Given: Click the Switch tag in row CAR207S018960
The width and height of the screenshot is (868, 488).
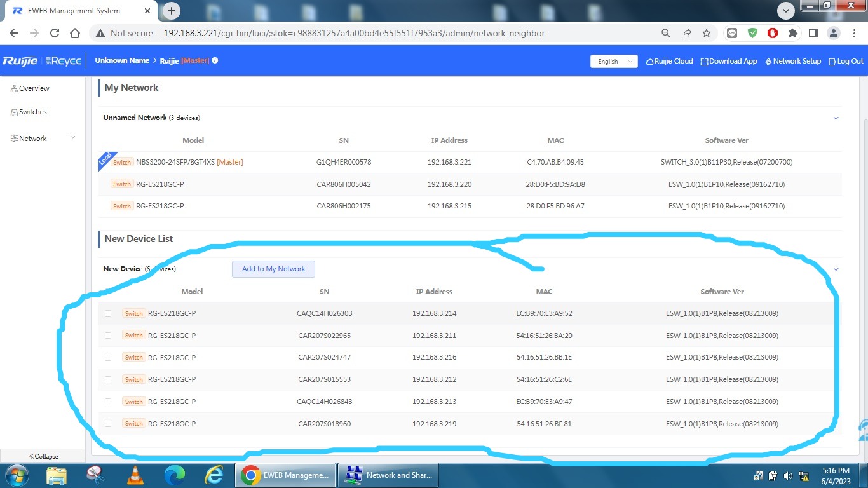Looking at the screenshot, I should point(134,424).
